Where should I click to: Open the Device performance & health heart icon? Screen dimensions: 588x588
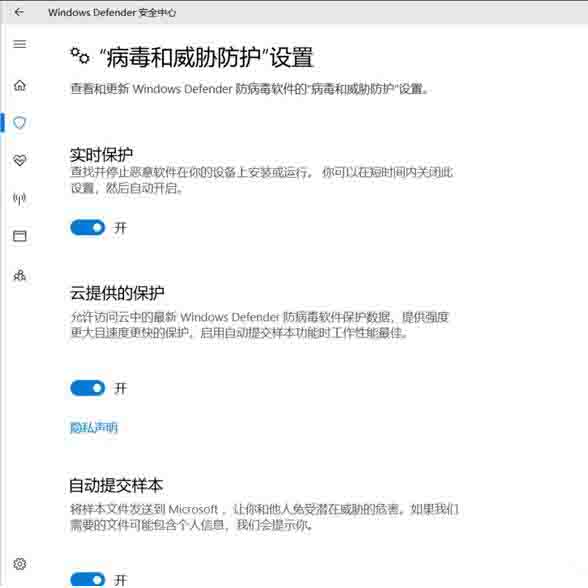pyautogui.click(x=20, y=160)
